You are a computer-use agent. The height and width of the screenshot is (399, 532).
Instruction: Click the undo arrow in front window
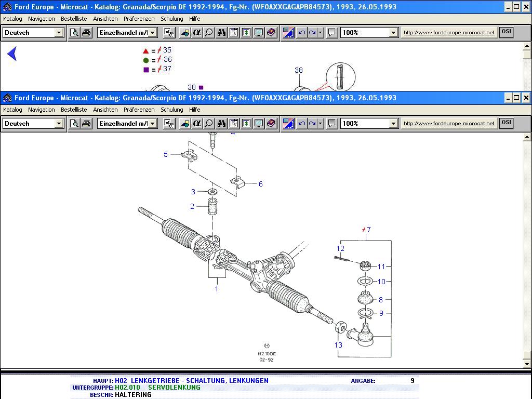pos(301,124)
